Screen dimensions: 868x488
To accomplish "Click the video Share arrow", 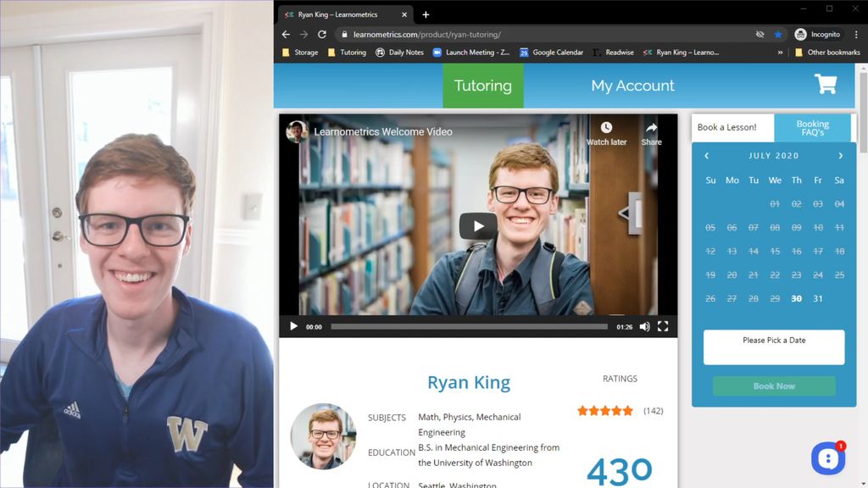I will point(652,128).
